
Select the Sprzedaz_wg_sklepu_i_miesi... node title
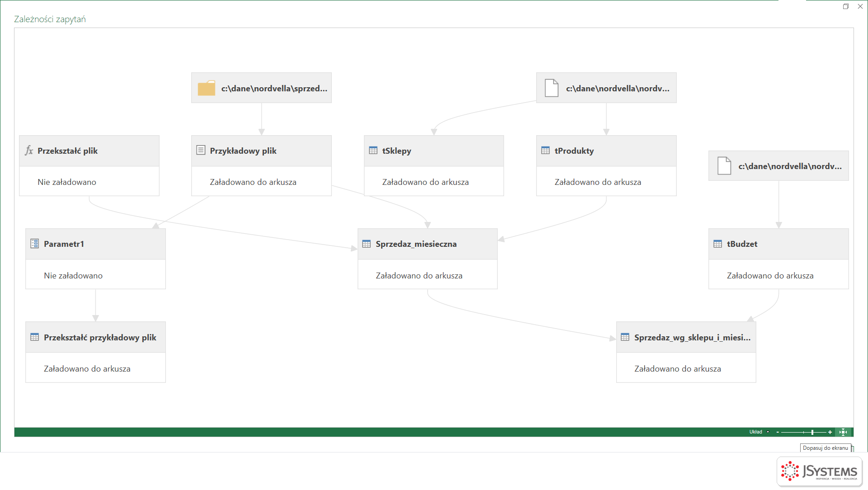click(693, 338)
